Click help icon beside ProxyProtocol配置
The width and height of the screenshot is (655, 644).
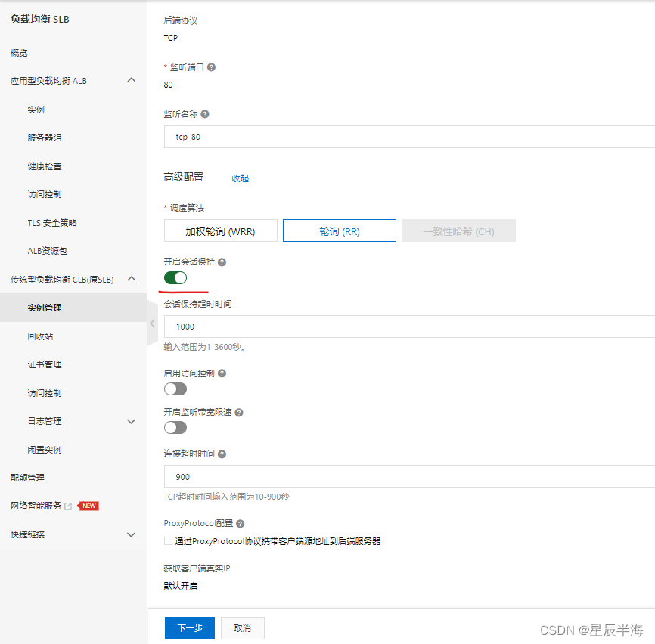tap(241, 523)
